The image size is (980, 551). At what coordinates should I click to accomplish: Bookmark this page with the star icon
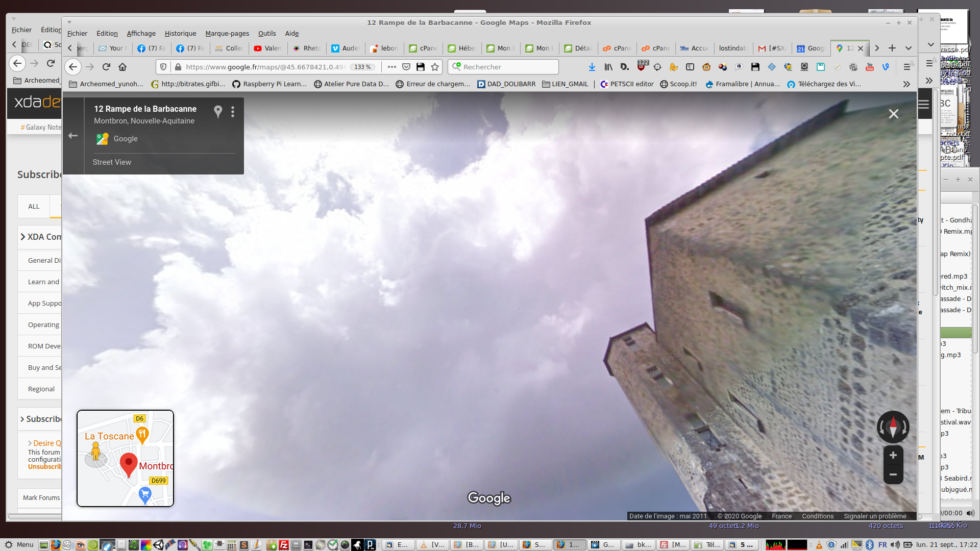click(435, 67)
